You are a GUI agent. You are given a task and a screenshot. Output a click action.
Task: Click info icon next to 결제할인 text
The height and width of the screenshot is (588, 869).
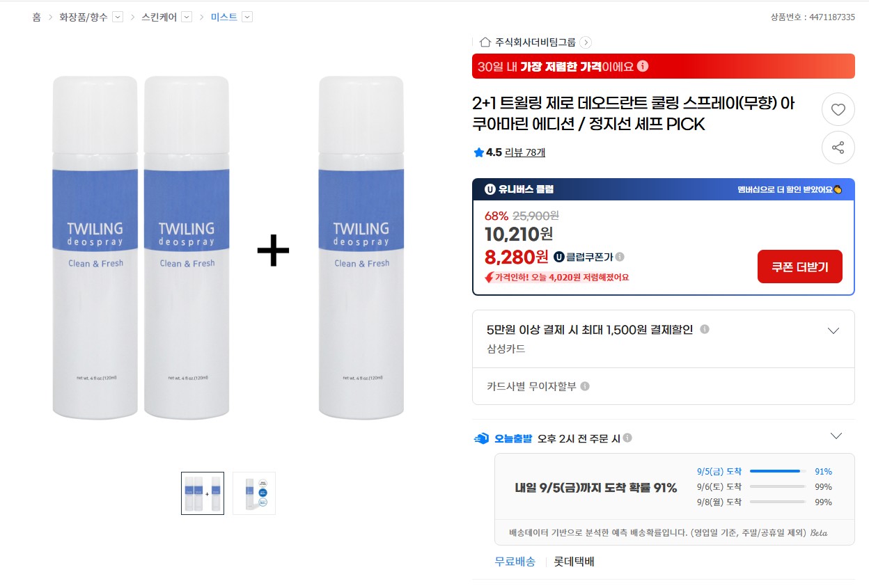point(705,329)
